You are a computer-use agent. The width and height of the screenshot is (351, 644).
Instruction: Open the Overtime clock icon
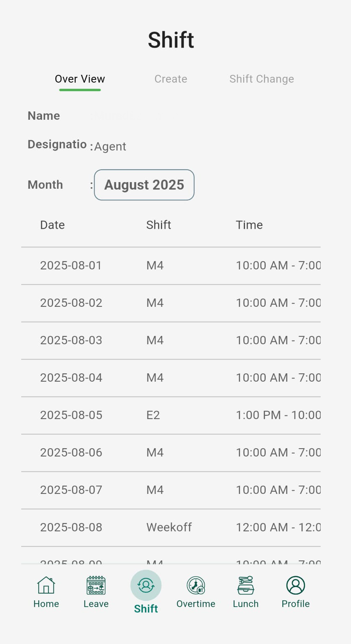click(196, 585)
